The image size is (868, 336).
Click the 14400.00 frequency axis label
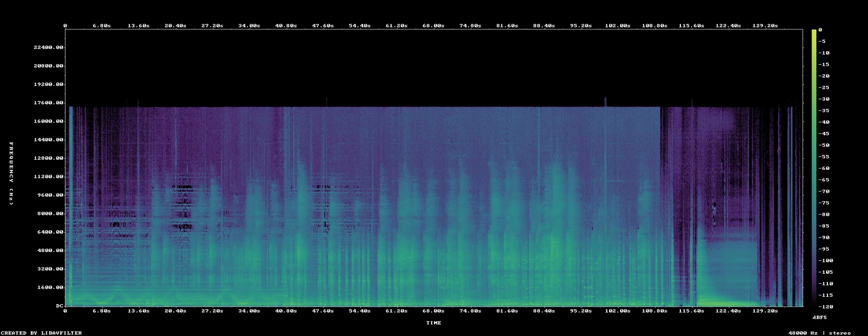[x=49, y=140]
